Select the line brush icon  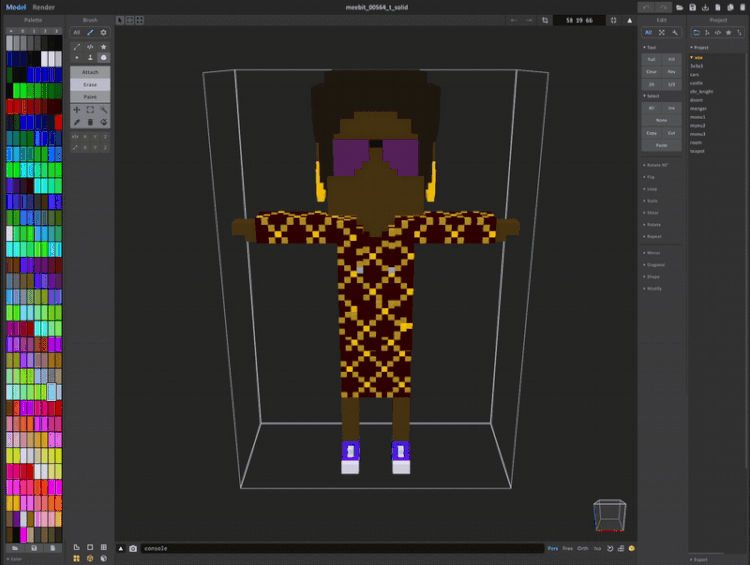[77, 47]
